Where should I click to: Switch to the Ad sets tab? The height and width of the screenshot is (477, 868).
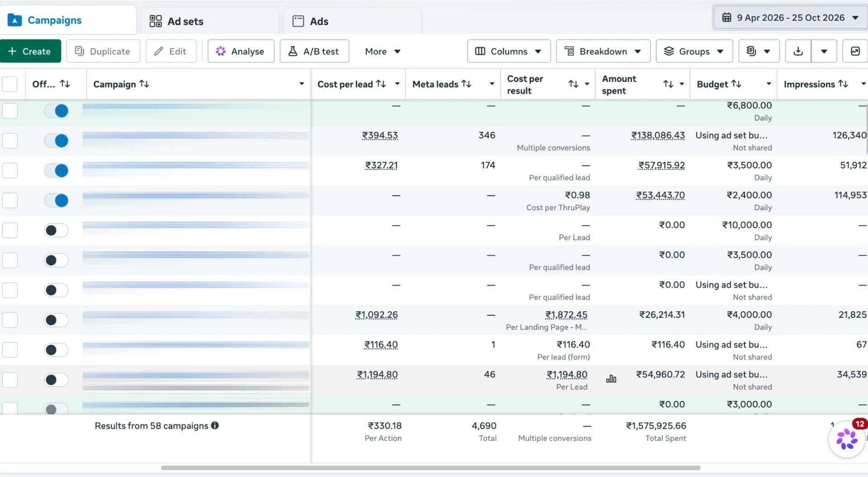[209, 21]
